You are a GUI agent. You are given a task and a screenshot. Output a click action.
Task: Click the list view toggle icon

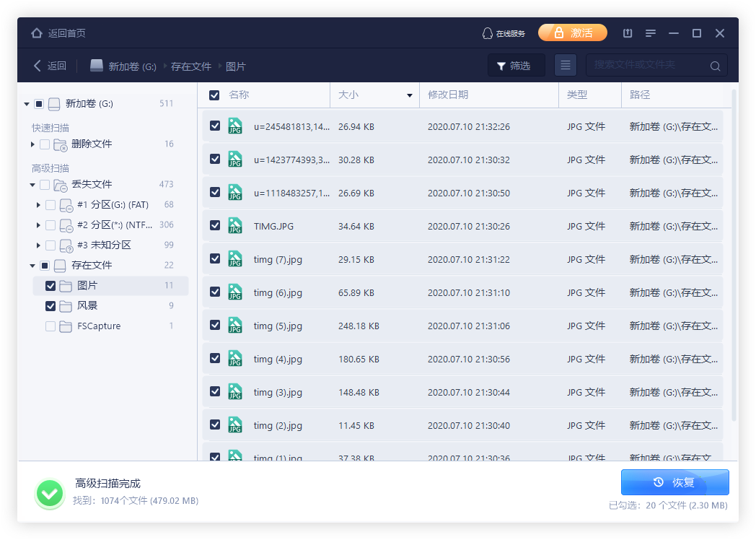(566, 66)
